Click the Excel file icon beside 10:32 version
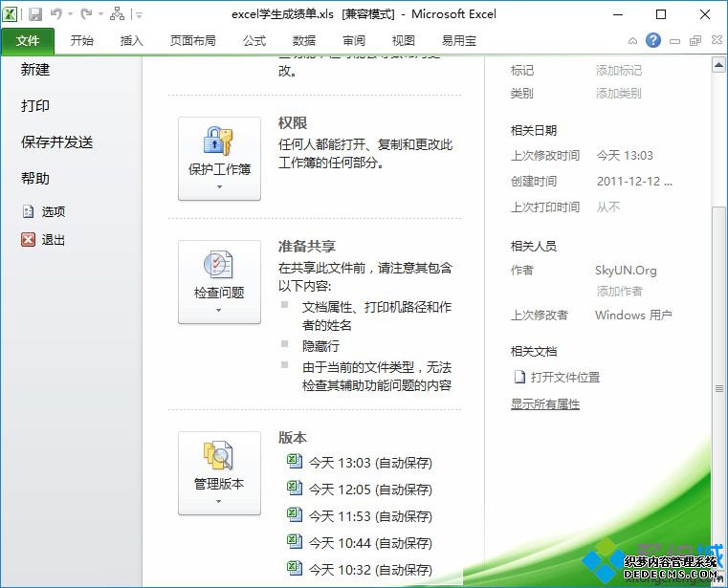 point(295,568)
